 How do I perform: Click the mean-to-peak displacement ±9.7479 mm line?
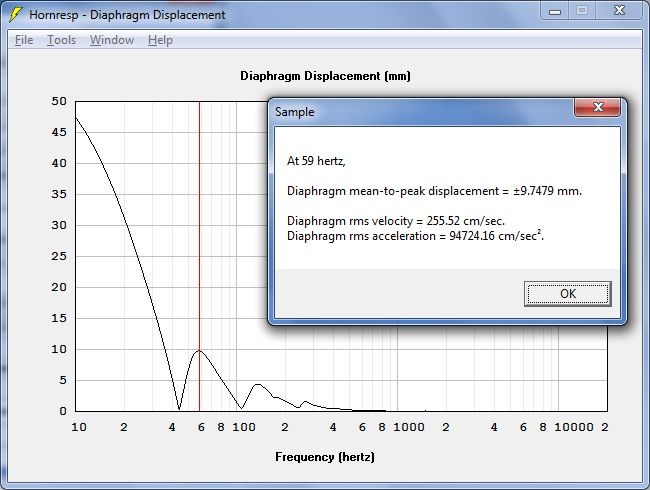coord(434,191)
